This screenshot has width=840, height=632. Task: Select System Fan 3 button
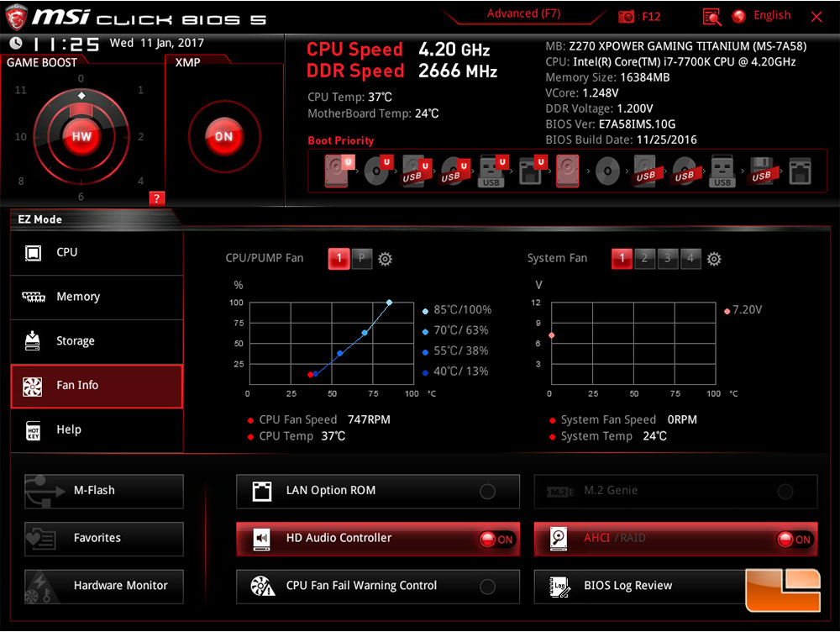(668, 259)
